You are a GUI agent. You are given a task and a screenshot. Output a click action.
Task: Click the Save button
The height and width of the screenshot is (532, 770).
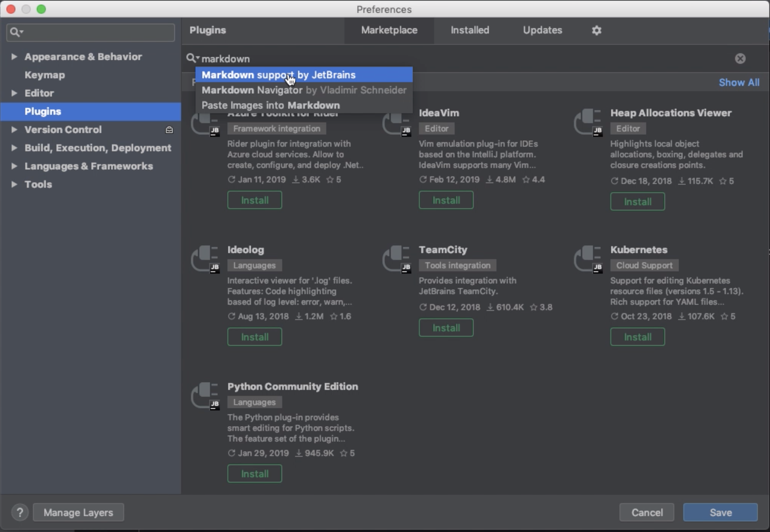[720, 513]
